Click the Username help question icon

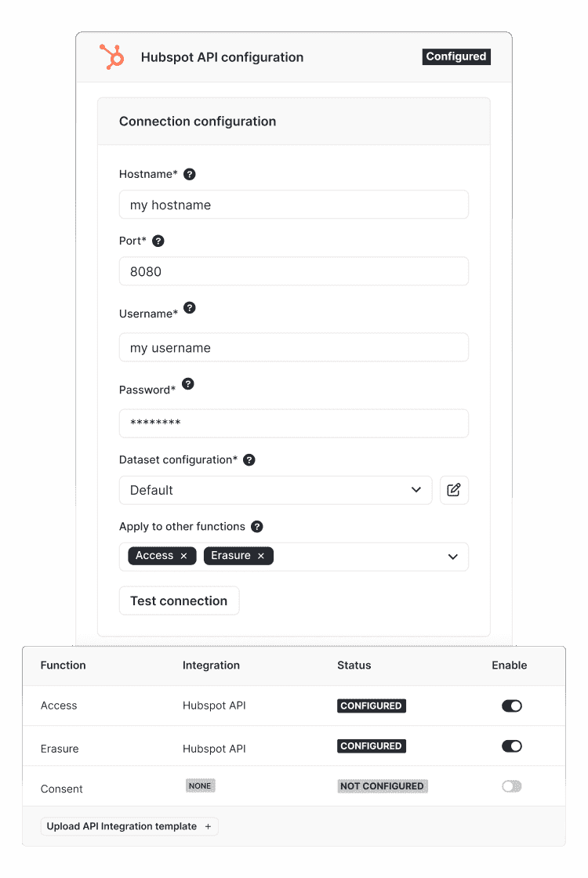[190, 307]
